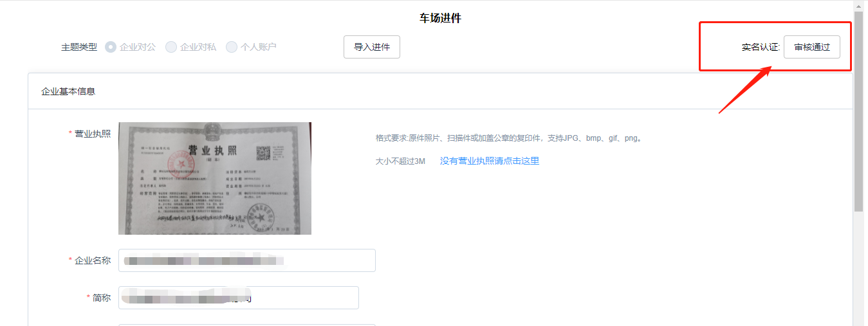Select the 企业对公 radio button

[x=111, y=47]
